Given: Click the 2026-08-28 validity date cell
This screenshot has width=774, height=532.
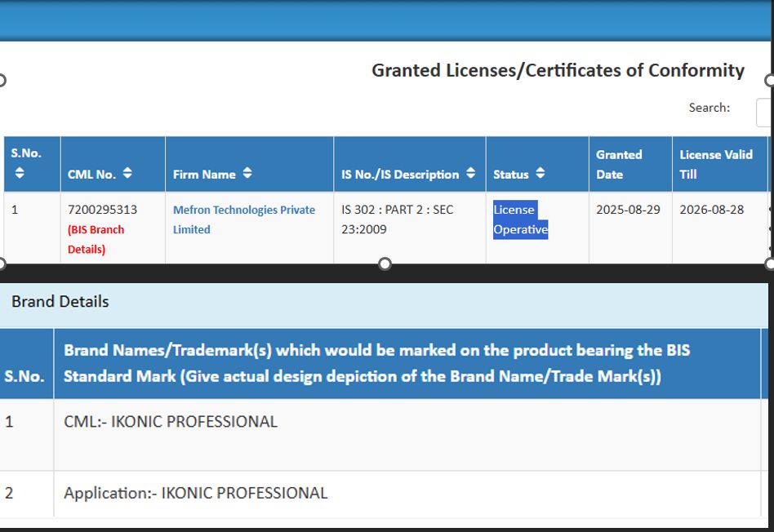Looking at the screenshot, I should (711, 210).
